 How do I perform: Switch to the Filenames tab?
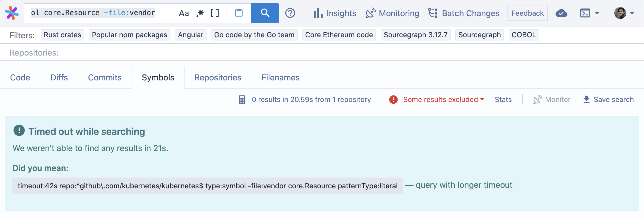(x=280, y=77)
